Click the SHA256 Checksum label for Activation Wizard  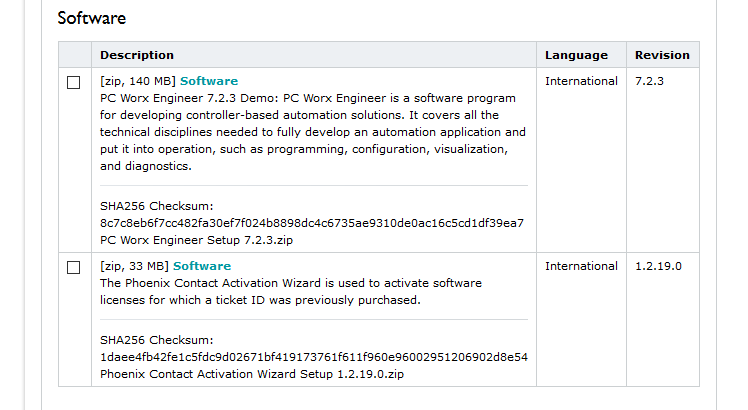(x=156, y=340)
